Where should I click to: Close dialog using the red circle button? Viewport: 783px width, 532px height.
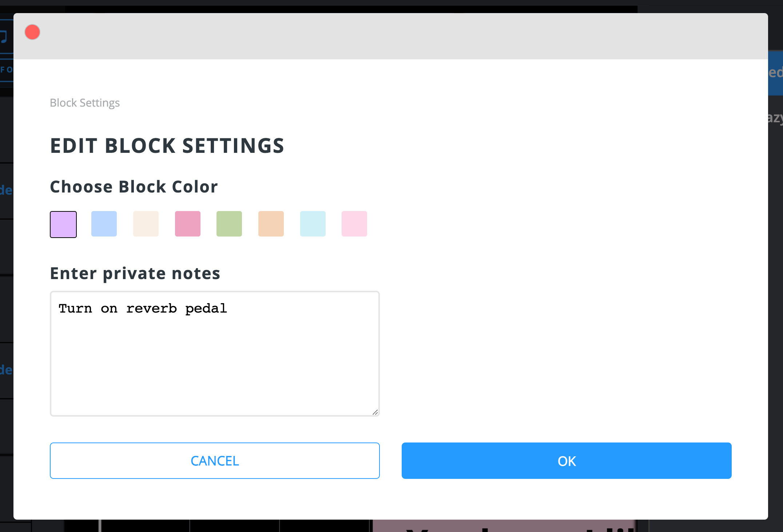[x=32, y=32]
